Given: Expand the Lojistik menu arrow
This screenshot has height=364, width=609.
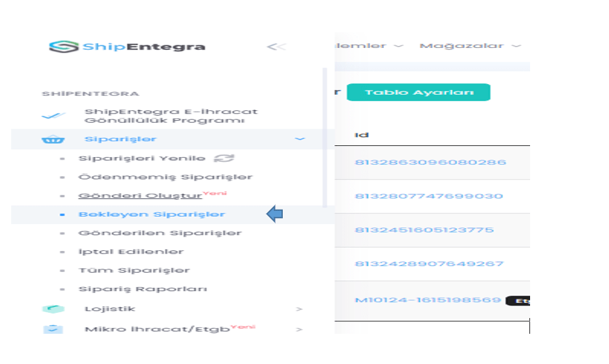Looking at the screenshot, I should pyautogui.click(x=299, y=309).
